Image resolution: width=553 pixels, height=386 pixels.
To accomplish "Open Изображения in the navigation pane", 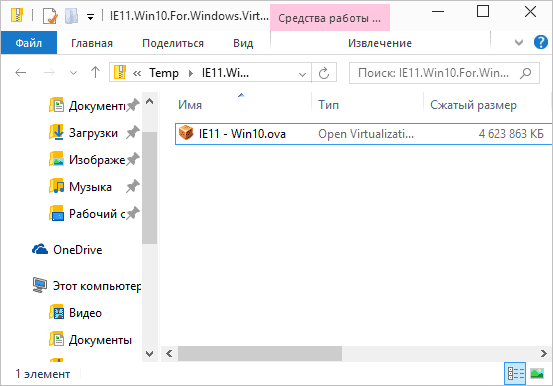I will (x=97, y=160).
